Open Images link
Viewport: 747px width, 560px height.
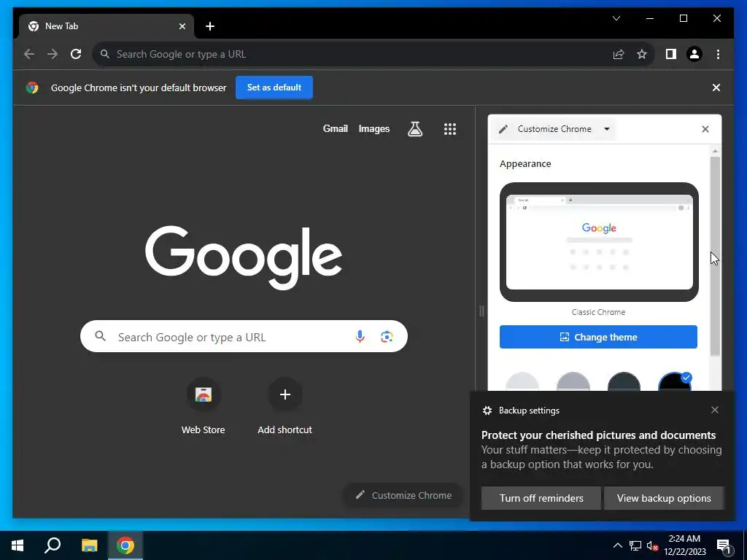[x=374, y=128]
